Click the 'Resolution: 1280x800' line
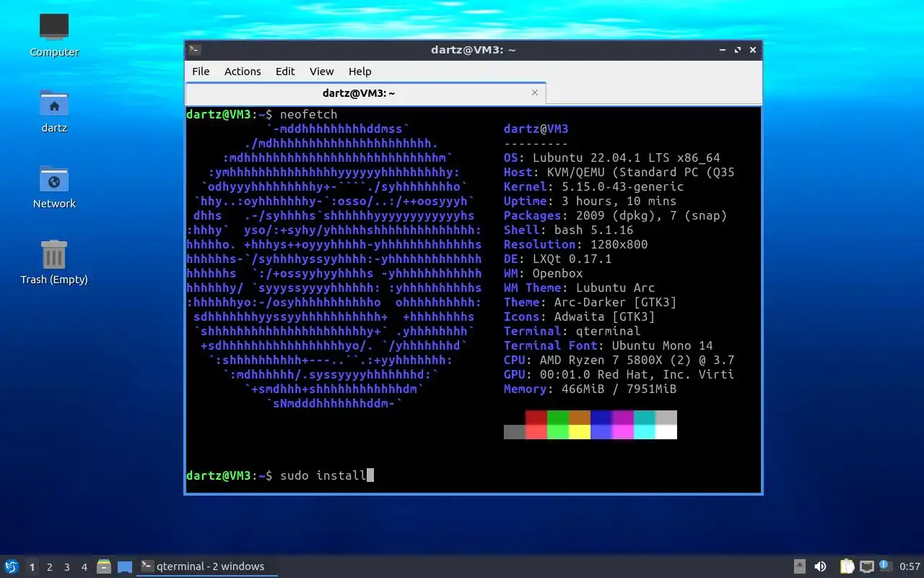 click(575, 244)
